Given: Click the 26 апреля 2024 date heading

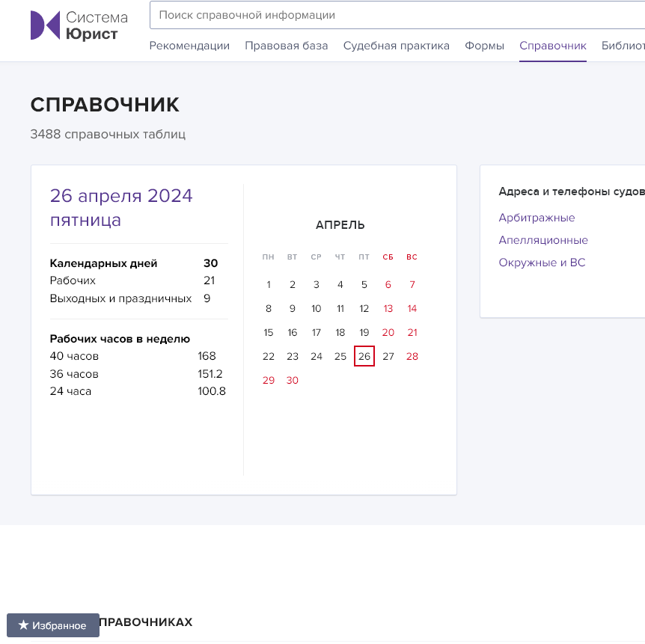Looking at the screenshot, I should pos(121,196).
